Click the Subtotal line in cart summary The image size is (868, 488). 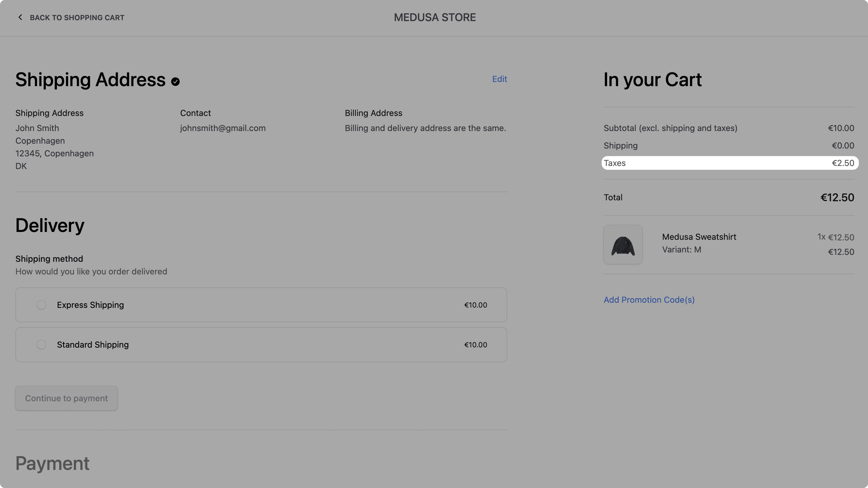coord(670,128)
